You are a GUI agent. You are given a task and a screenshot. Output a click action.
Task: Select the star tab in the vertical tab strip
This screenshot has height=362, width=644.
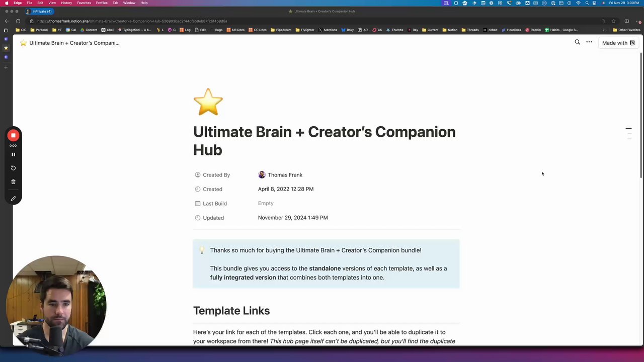(x=6, y=48)
